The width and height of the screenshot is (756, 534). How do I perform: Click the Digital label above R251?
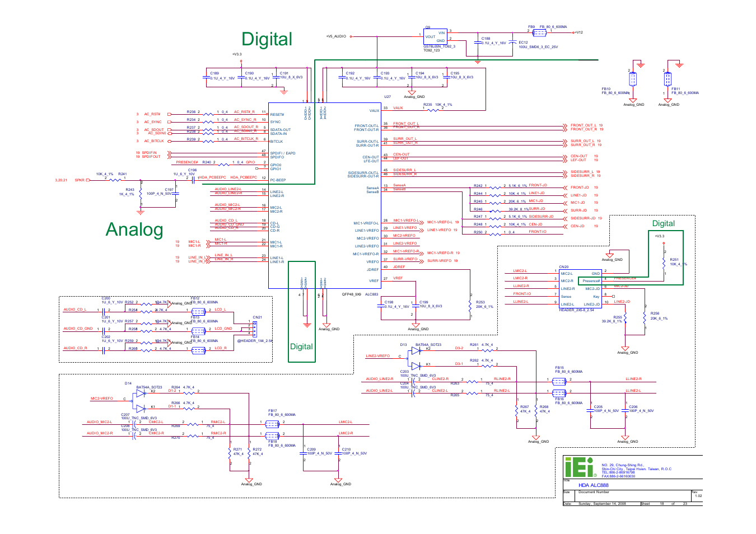(x=663, y=223)
